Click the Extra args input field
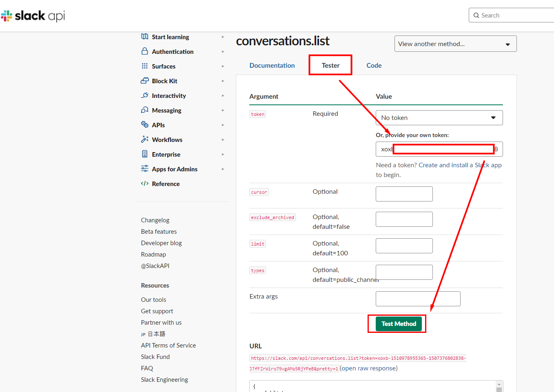Screen dimensions: 554x392 pos(418,299)
